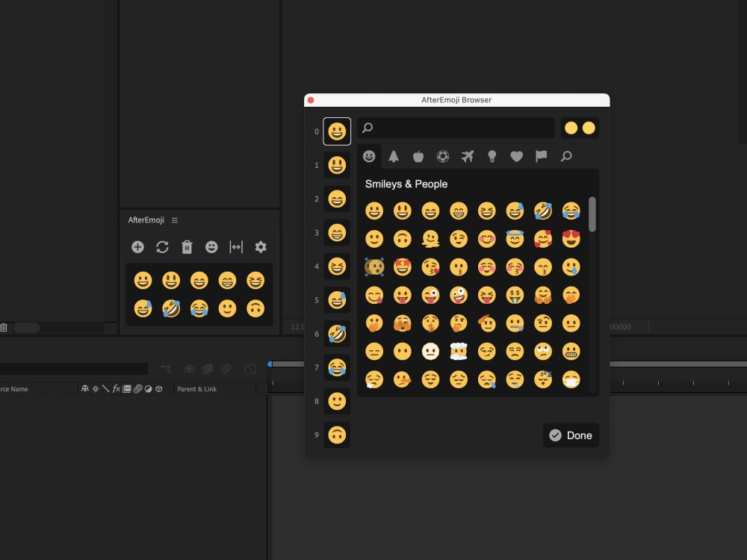Toggle the graph editor in timeline toolbar
This screenshot has height=560, width=747.
pos(250,369)
